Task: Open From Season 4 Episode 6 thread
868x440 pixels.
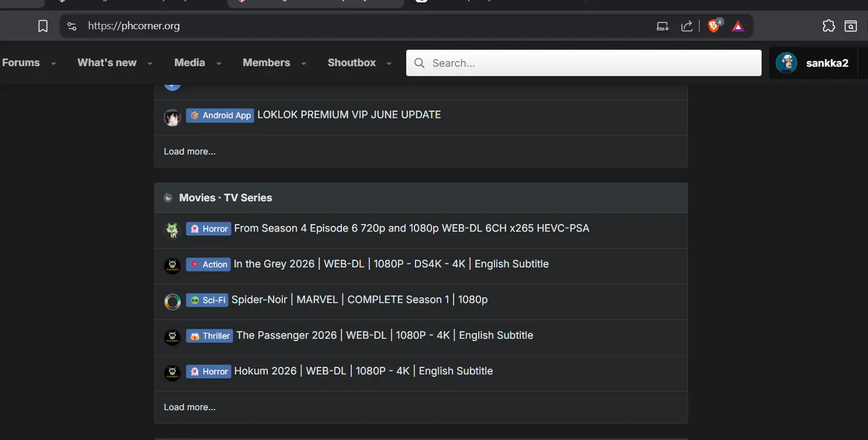Action: [x=411, y=228]
